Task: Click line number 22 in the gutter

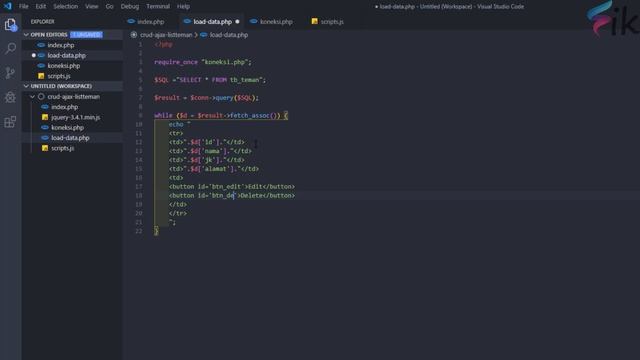Action: 138,231
